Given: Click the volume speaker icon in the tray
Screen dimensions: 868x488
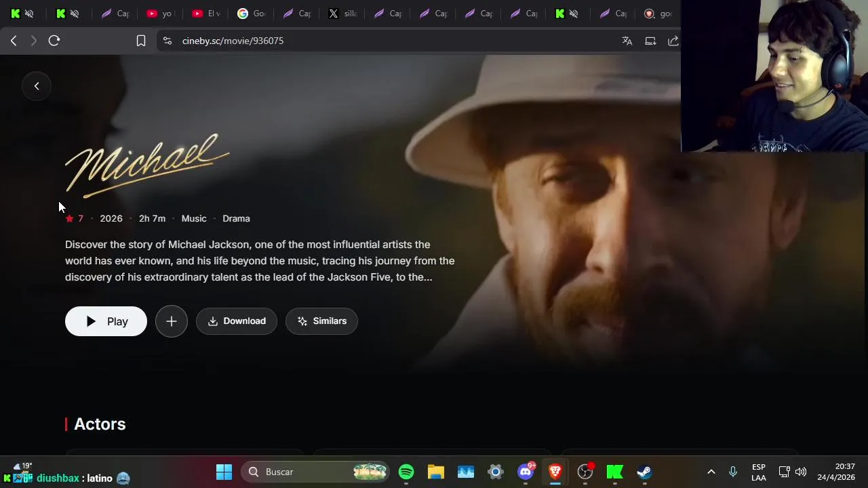Looking at the screenshot, I should (x=801, y=472).
